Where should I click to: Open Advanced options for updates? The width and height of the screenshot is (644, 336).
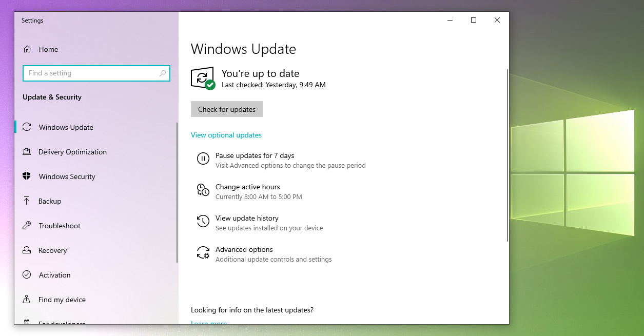point(244,250)
